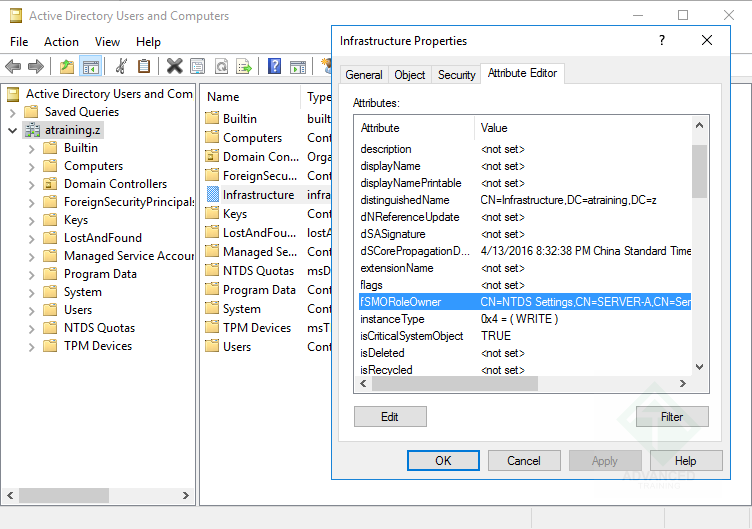
Task: Select the Attribute Editor tab
Action: pyautogui.click(x=522, y=73)
